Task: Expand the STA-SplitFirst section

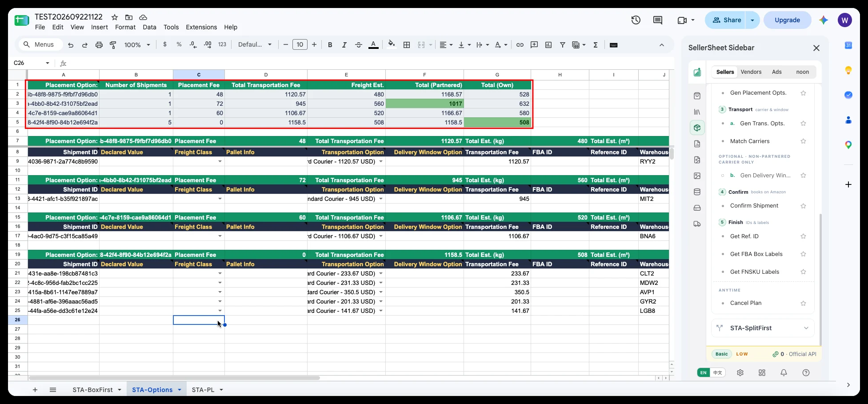Action: (763, 328)
